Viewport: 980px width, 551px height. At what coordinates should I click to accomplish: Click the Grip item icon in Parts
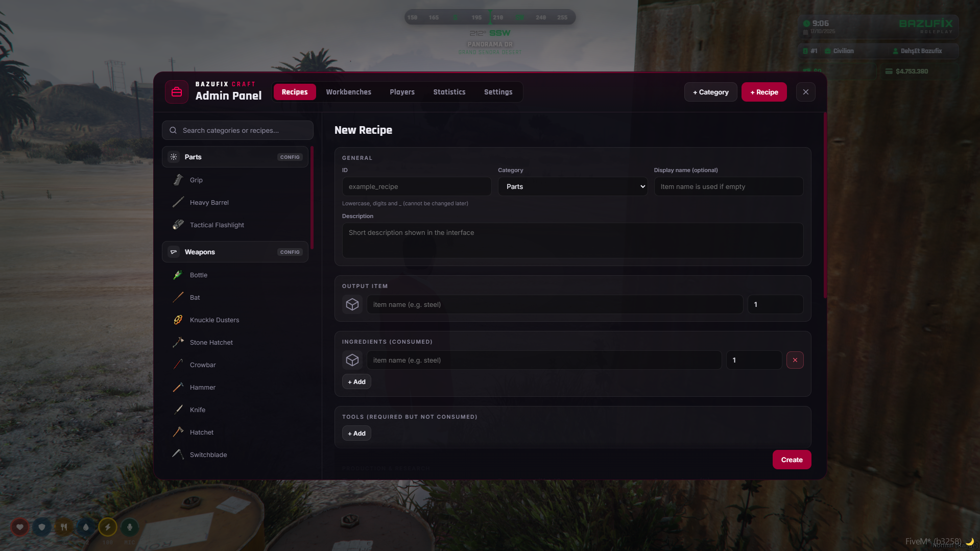click(x=178, y=180)
